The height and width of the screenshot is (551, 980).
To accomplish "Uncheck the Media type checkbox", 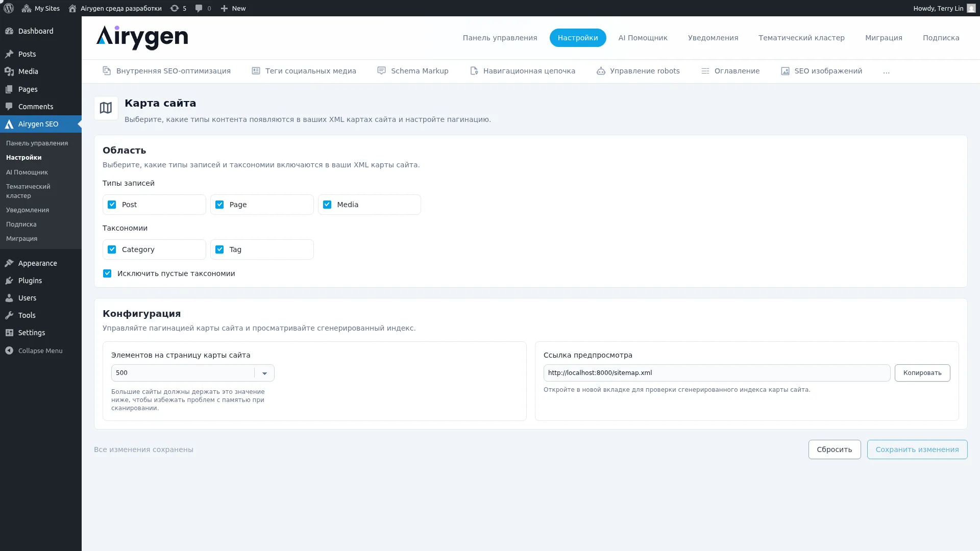I will (x=327, y=205).
